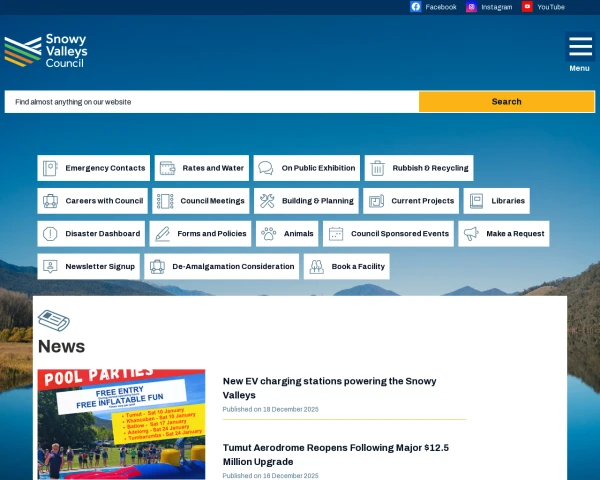Click the Make a Request megaphone icon
The width and height of the screenshot is (600, 480).
point(471,234)
